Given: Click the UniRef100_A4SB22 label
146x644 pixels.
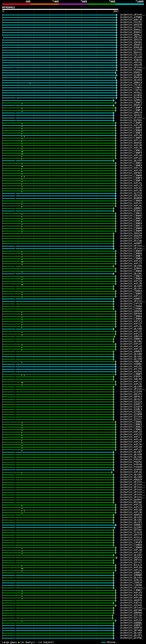Looking at the screenshot, I should pos(131,93).
